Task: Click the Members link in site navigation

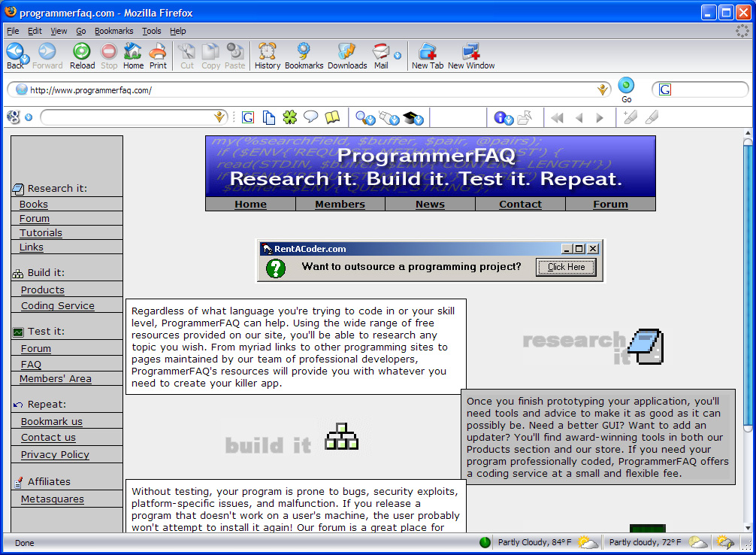Action: tap(340, 204)
